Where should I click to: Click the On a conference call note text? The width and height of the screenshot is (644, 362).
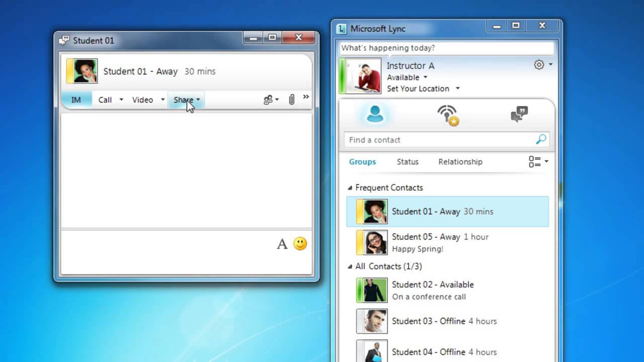tap(429, 297)
